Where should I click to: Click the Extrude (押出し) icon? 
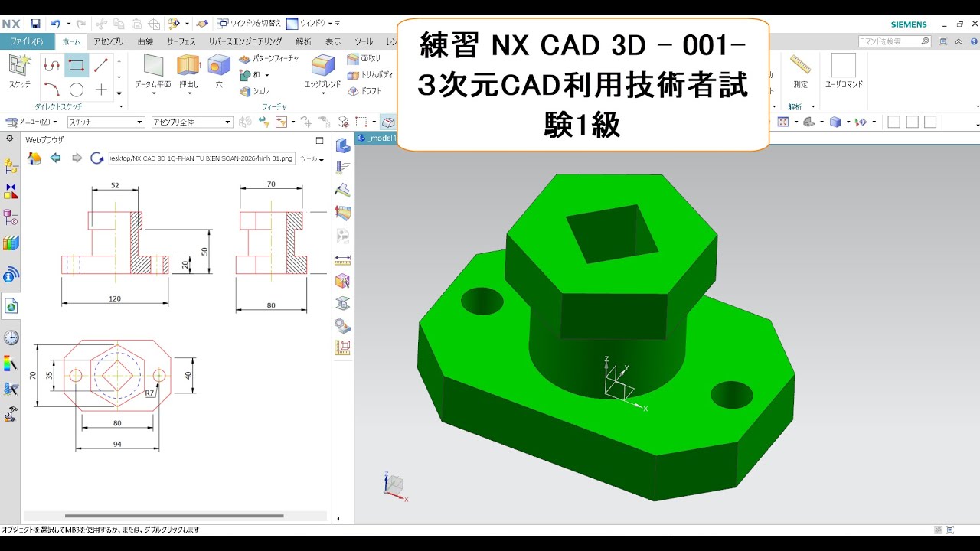188,66
